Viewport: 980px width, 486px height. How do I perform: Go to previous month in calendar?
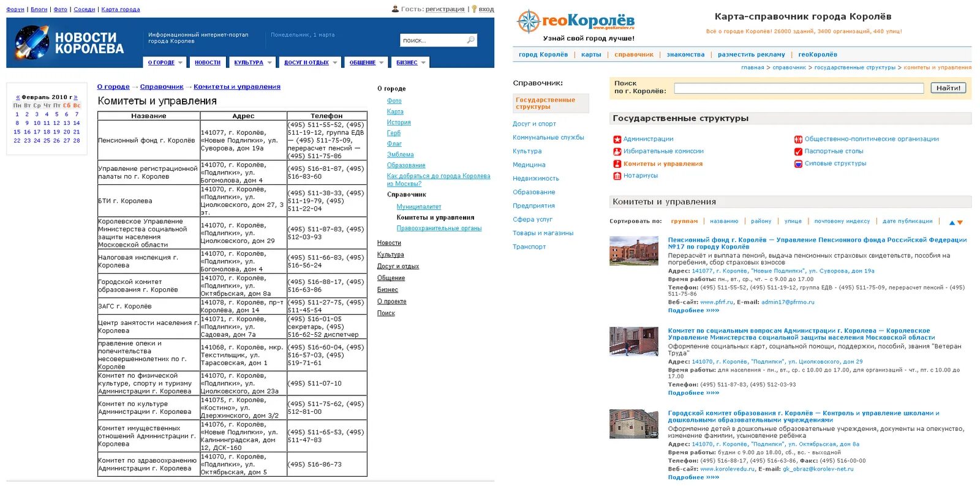18,97
